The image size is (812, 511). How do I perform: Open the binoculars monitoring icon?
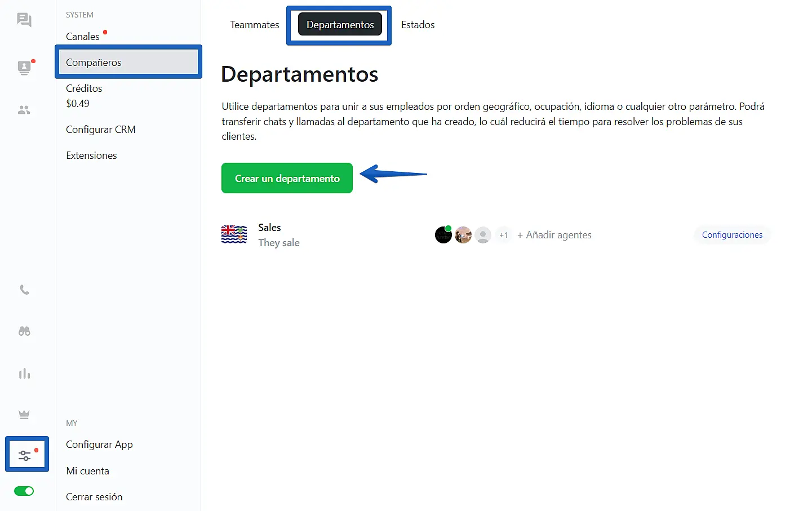24,331
